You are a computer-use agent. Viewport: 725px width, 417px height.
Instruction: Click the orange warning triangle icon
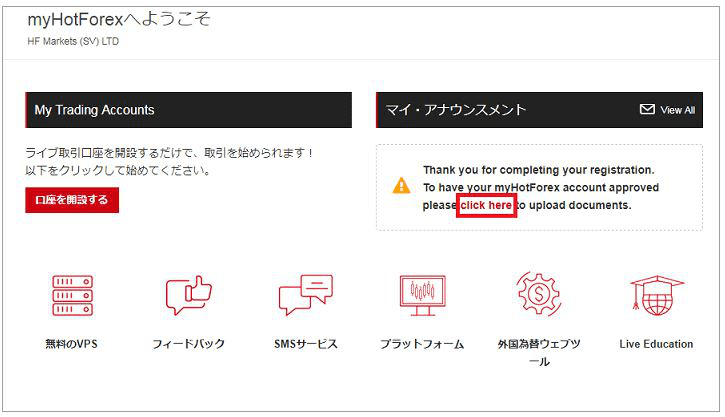pyautogui.click(x=401, y=186)
